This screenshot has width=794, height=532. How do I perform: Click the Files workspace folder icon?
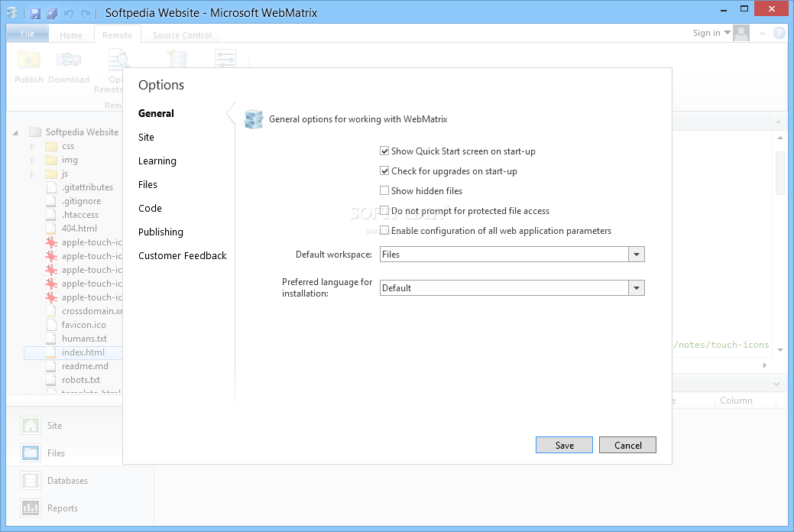31,453
